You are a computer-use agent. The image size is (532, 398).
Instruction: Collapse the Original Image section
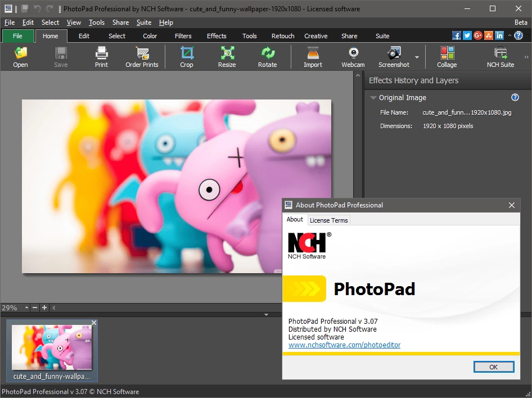[373, 98]
